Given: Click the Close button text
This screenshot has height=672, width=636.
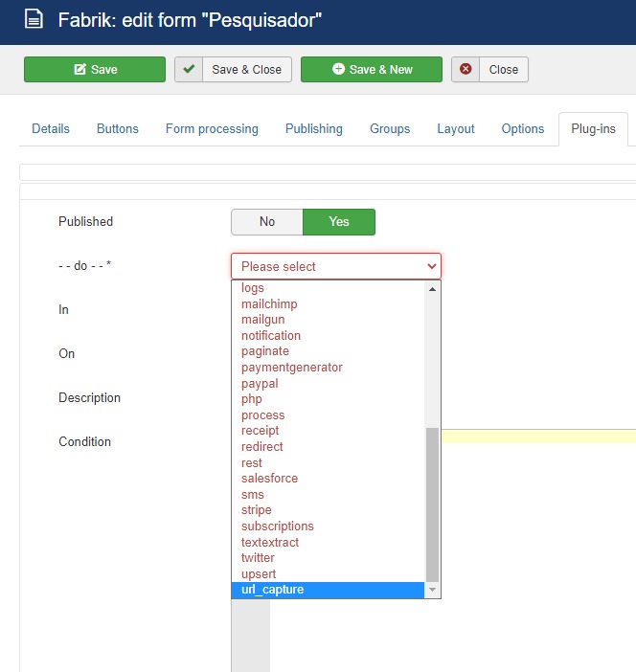Looking at the screenshot, I should point(504,70).
